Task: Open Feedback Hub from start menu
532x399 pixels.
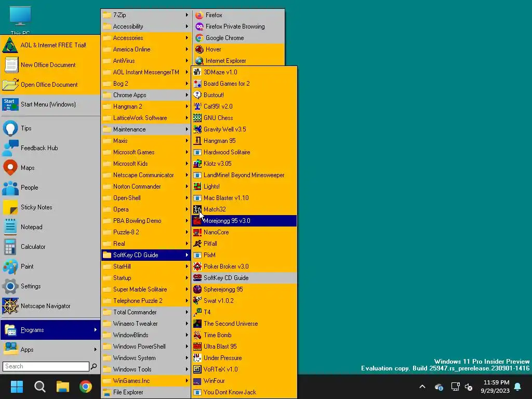Action: coord(50,148)
